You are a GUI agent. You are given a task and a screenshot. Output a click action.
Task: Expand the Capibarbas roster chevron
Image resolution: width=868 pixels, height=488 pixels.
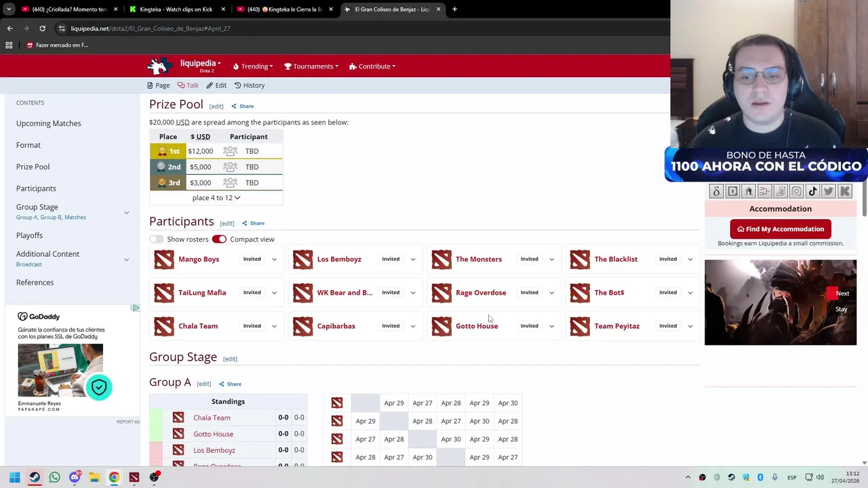tap(413, 326)
